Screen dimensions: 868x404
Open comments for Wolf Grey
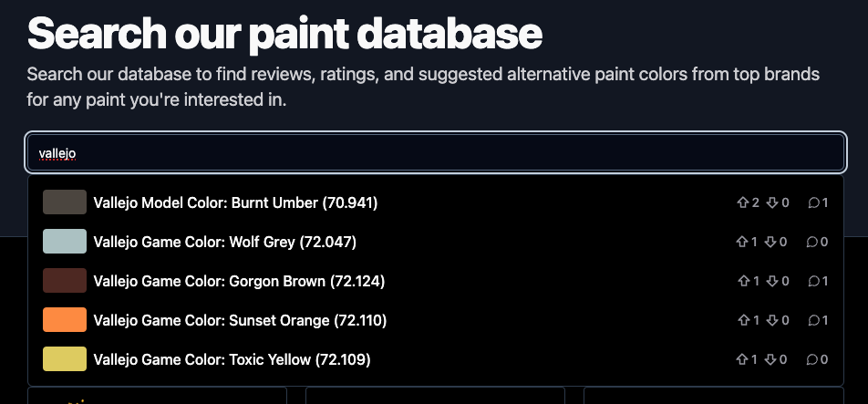point(813,242)
